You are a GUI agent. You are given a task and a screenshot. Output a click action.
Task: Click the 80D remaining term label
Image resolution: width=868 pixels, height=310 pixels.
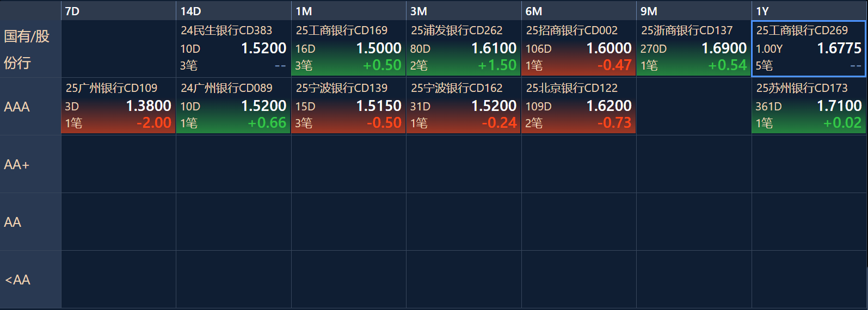click(420, 49)
